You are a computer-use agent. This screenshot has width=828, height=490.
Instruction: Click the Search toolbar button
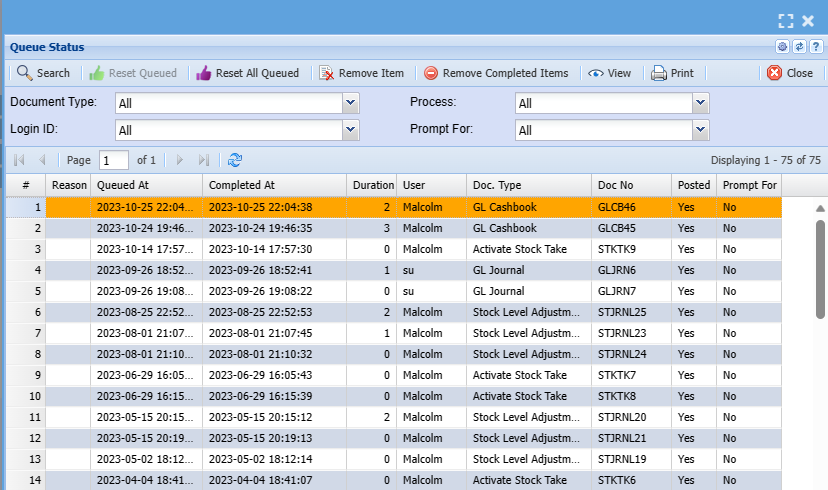coord(43,73)
